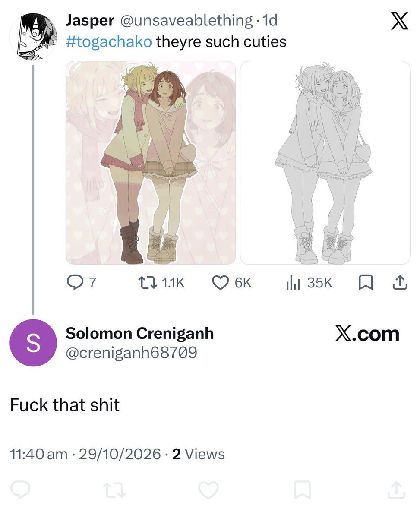The image size is (420, 518).
Task: View analytics icon showing 35K views
Action: click(x=293, y=283)
